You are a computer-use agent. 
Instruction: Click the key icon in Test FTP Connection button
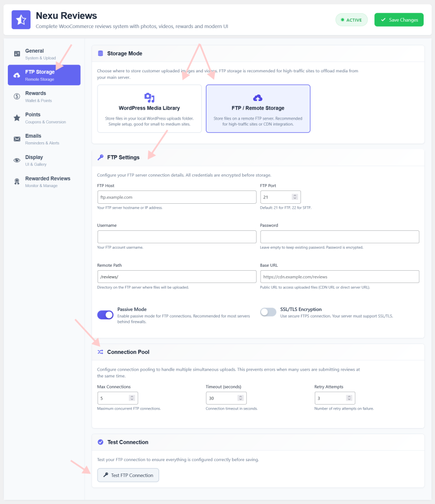pos(105,475)
